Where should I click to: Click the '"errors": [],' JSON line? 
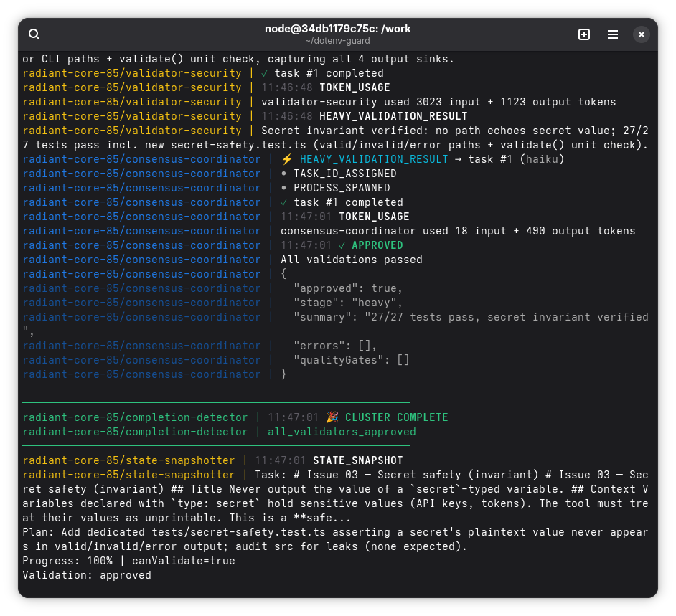[335, 346]
